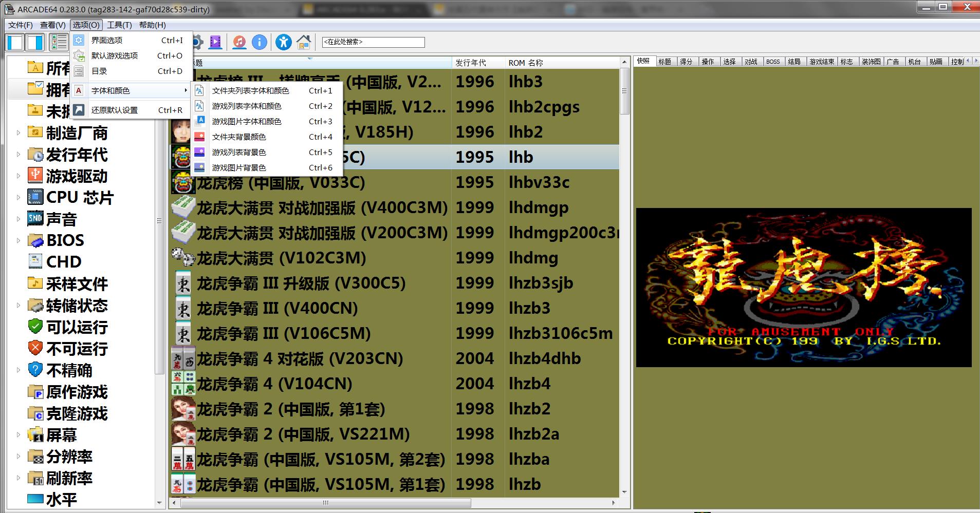Select the 不可运行 folder with red shield

click(x=76, y=349)
